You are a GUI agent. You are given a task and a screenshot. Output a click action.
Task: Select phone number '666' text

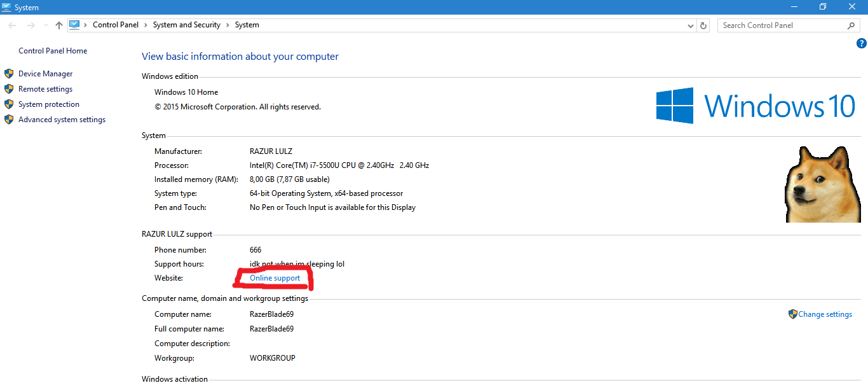[x=255, y=250]
